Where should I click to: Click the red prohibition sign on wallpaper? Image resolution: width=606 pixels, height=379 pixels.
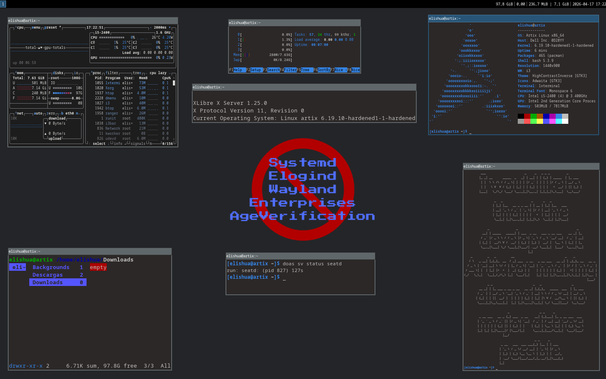pyautogui.click(x=303, y=189)
